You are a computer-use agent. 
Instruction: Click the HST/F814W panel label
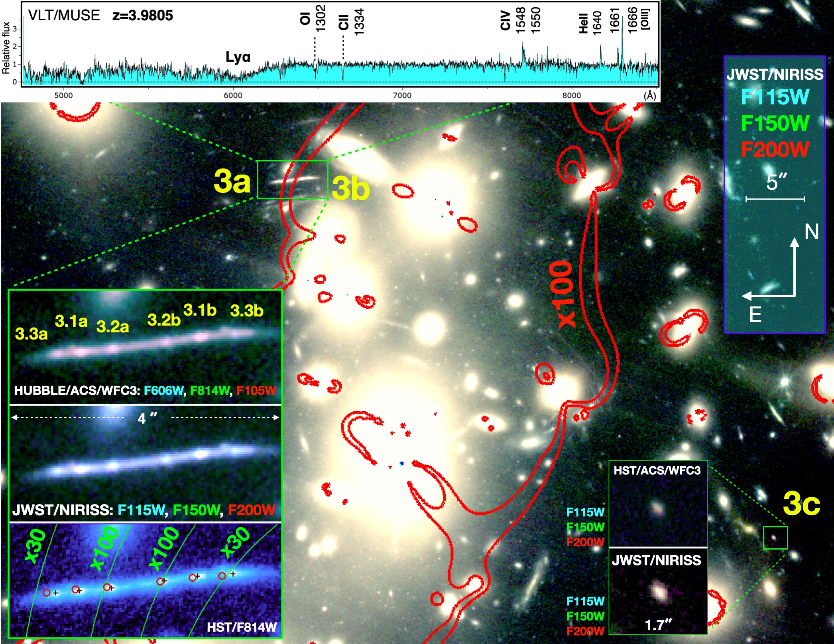(242, 627)
